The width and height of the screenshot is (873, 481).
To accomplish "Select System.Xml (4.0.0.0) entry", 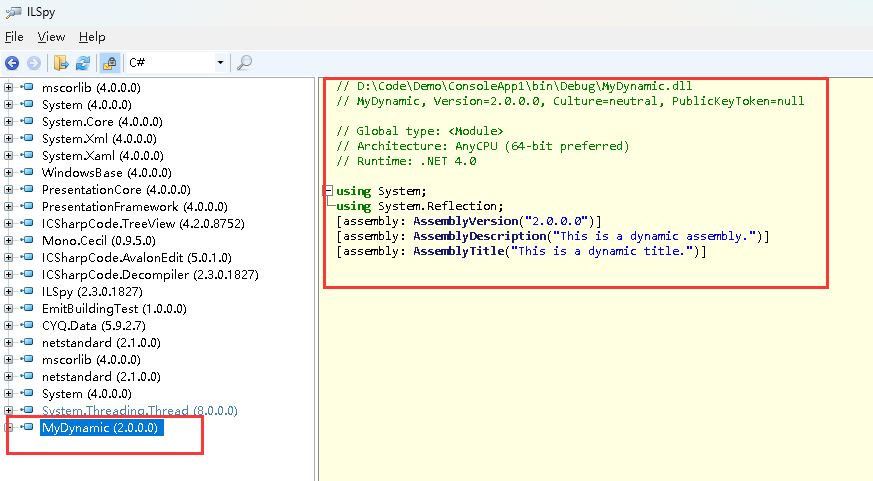I will 99,139.
